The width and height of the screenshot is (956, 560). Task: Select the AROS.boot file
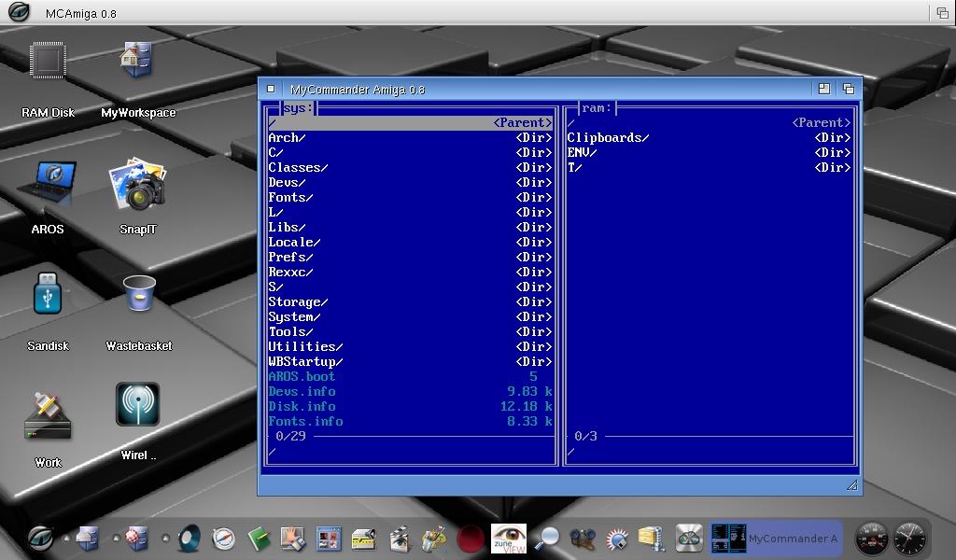click(x=411, y=376)
